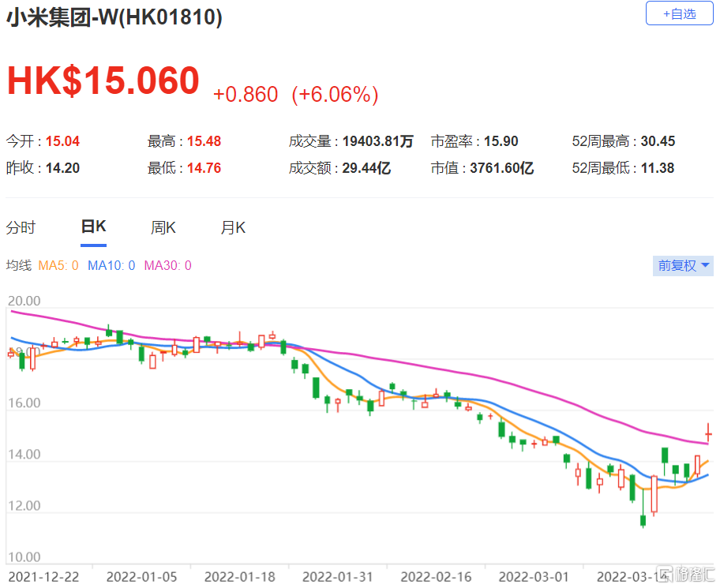Click the latest red candlestick on chart

pyautogui.click(x=708, y=433)
